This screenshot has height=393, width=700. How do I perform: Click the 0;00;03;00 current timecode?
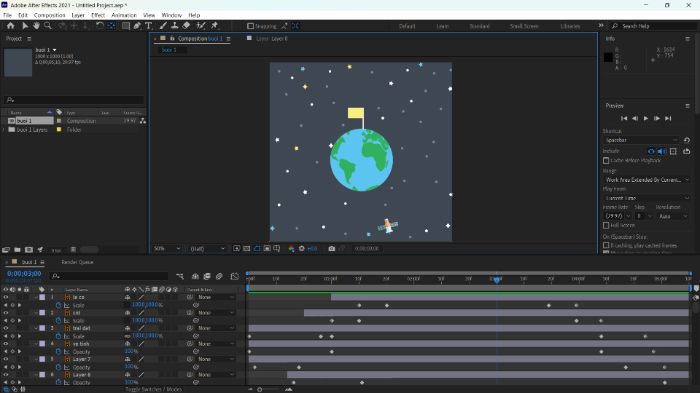pos(24,273)
